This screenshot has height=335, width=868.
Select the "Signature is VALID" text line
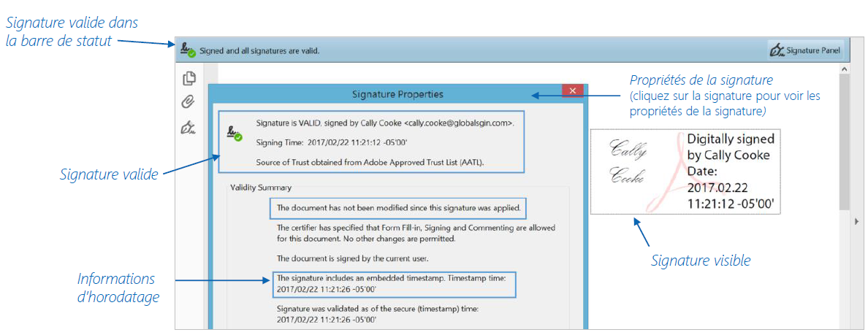[385, 123]
